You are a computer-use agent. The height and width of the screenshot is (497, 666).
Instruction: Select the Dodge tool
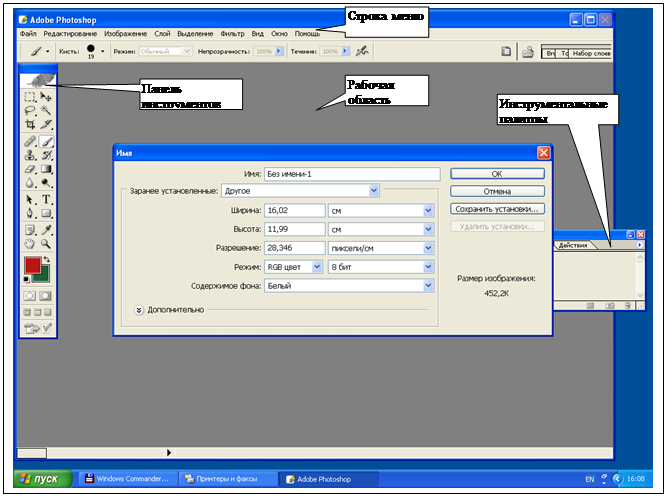(46, 183)
